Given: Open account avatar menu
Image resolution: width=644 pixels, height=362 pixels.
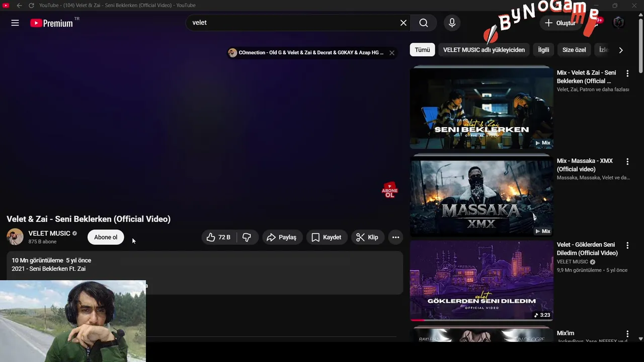Looking at the screenshot, I should pos(619,23).
